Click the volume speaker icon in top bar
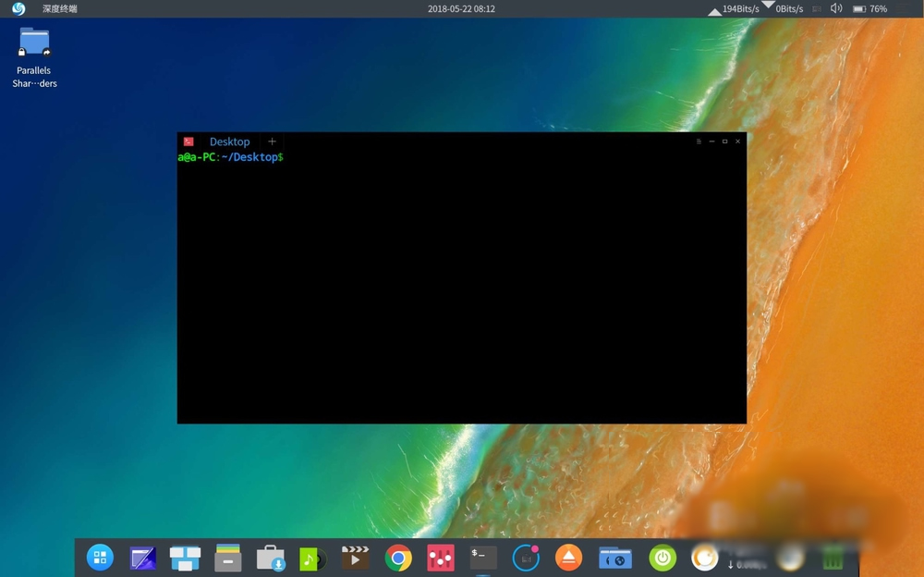Image resolution: width=924 pixels, height=577 pixels. (836, 8)
